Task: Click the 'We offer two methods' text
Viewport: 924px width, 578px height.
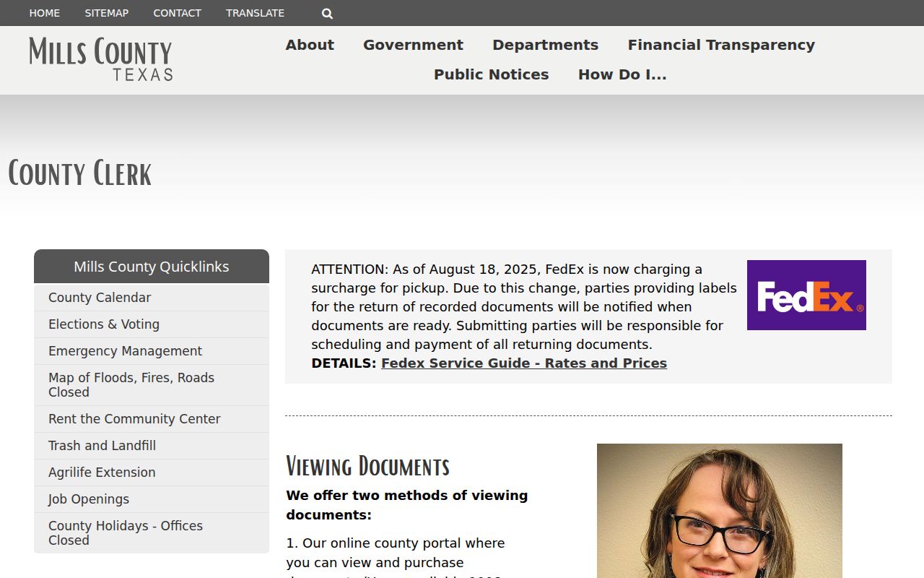Action: point(407,505)
